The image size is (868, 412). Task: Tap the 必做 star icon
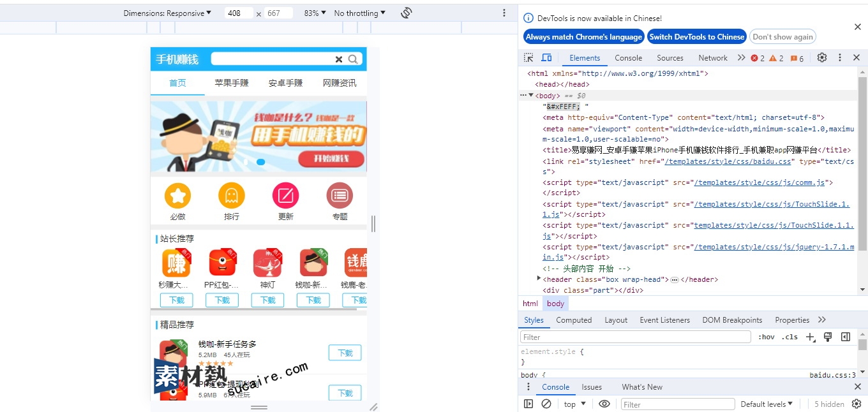click(177, 195)
